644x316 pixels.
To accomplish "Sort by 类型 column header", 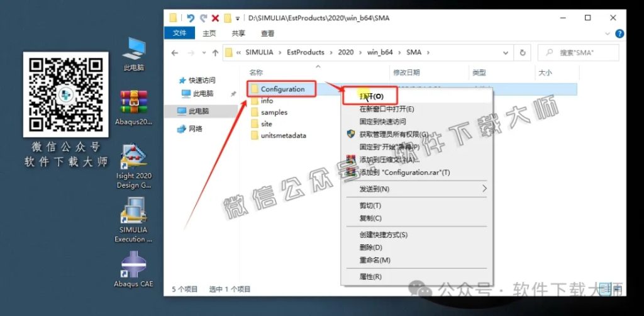I will 479,73.
